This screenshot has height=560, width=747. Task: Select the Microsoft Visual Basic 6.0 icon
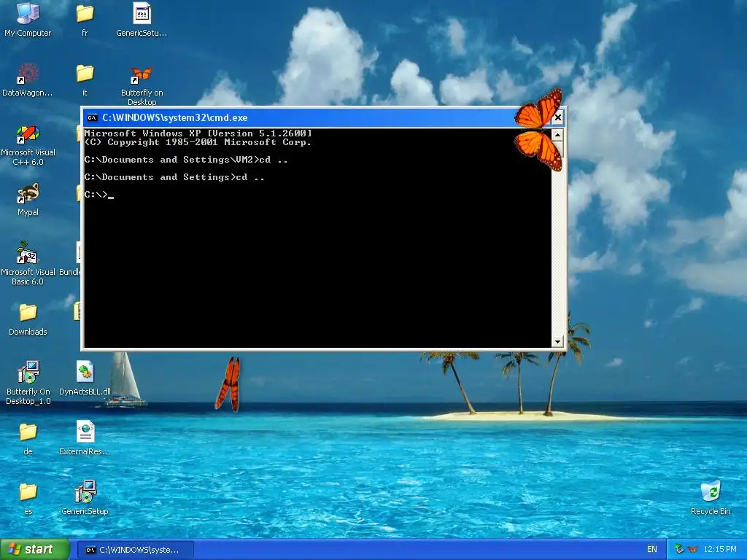(28, 263)
